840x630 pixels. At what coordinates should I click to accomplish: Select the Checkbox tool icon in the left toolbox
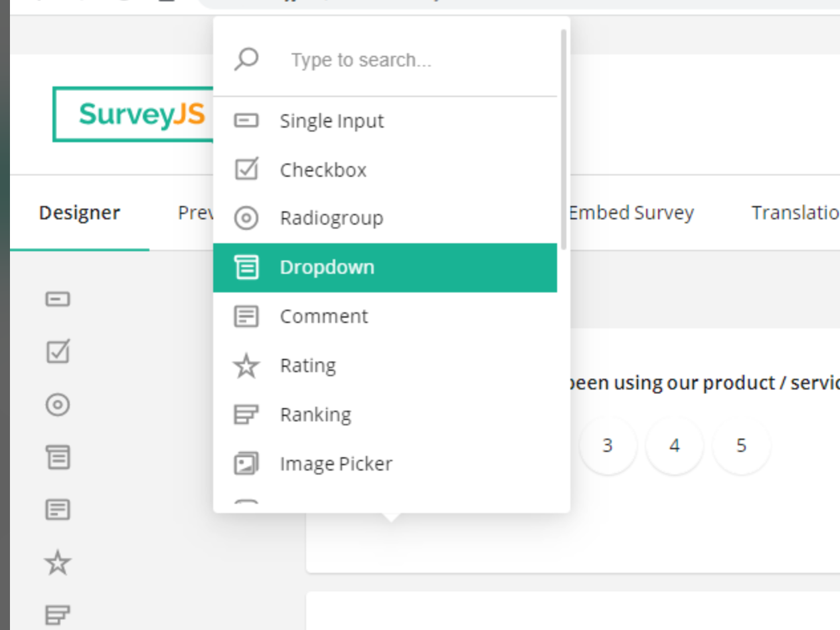58,352
